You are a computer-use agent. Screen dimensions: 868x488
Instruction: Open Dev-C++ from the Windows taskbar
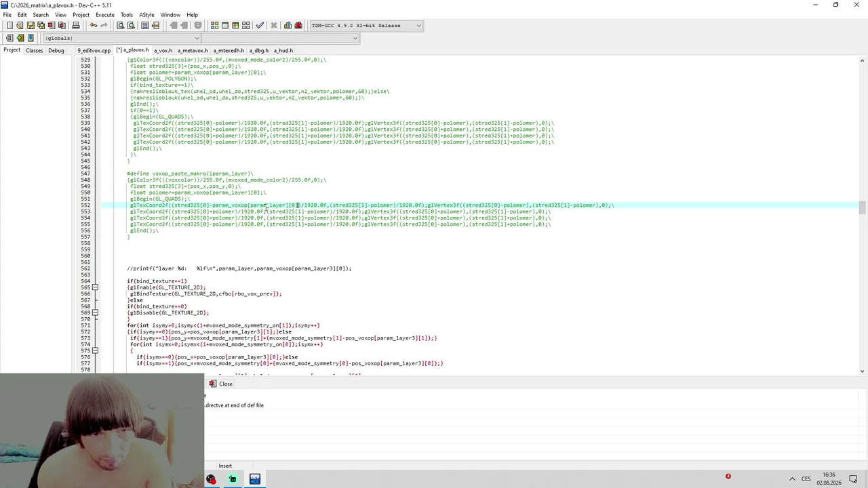point(255,479)
